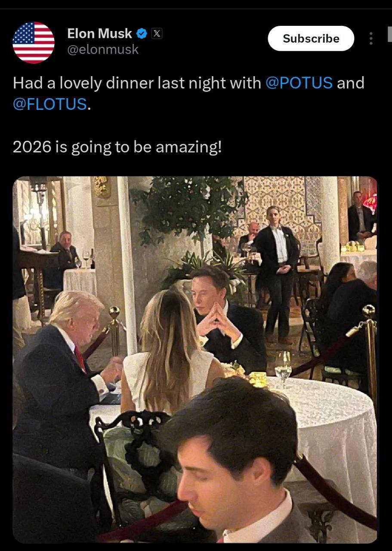392x551 pixels.
Task: Open the American flag profile avatar
Action: tap(34, 43)
